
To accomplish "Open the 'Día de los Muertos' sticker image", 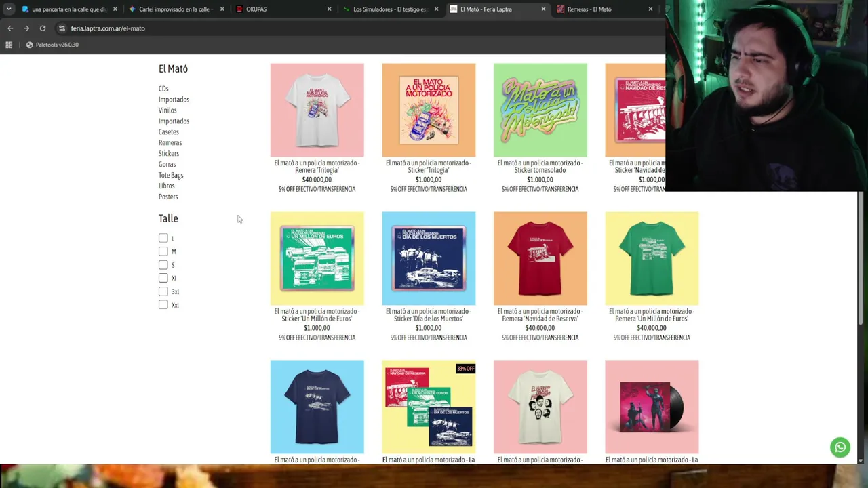I will [429, 258].
